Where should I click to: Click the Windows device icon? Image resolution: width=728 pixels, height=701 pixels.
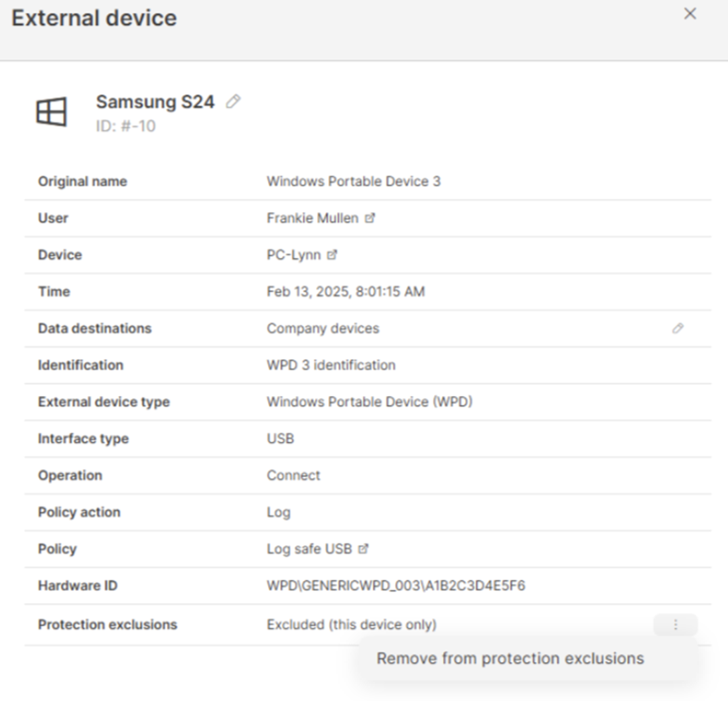[51, 112]
